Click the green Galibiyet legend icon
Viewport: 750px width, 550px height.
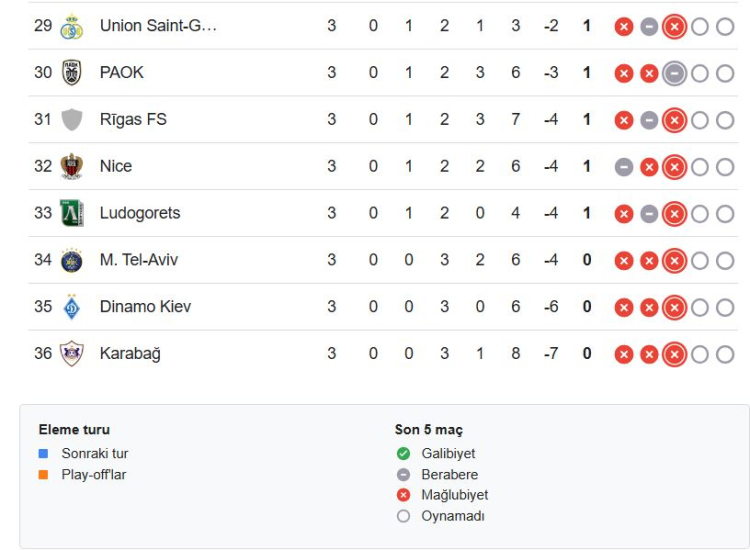pyautogui.click(x=403, y=453)
